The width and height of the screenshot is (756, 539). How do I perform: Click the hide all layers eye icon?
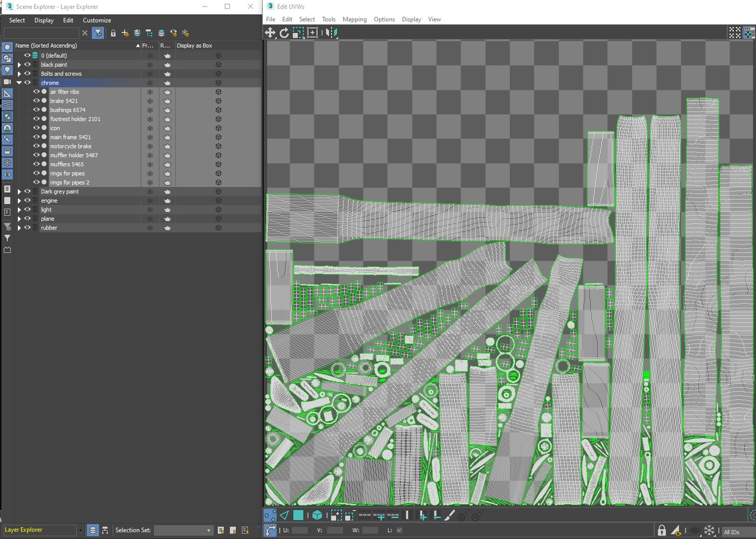173,33
